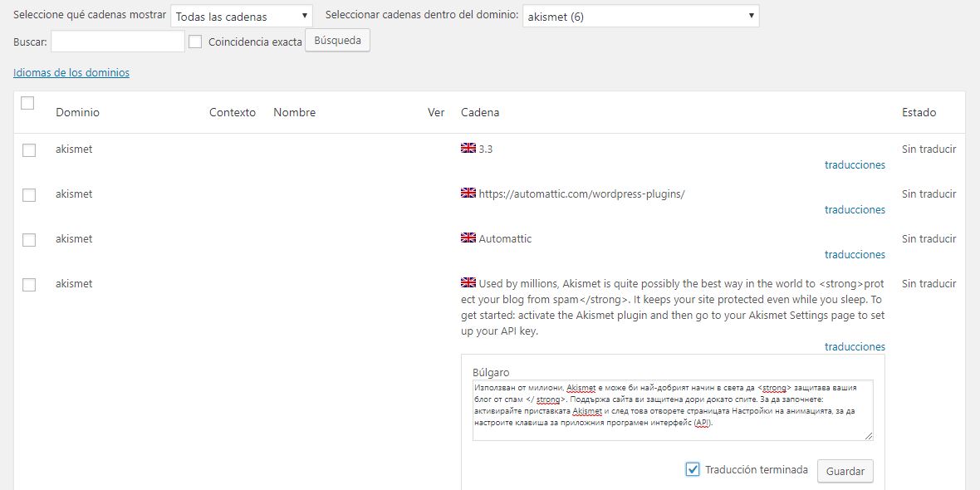Focus the Buscar search field
Image resolution: width=980 pixels, height=490 pixels.
coord(117,42)
